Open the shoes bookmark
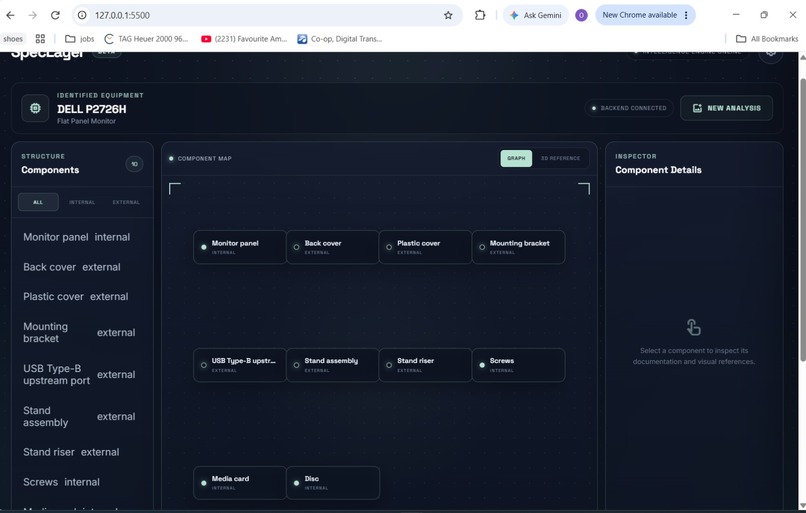The width and height of the screenshot is (806, 513). pyautogui.click(x=13, y=39)
